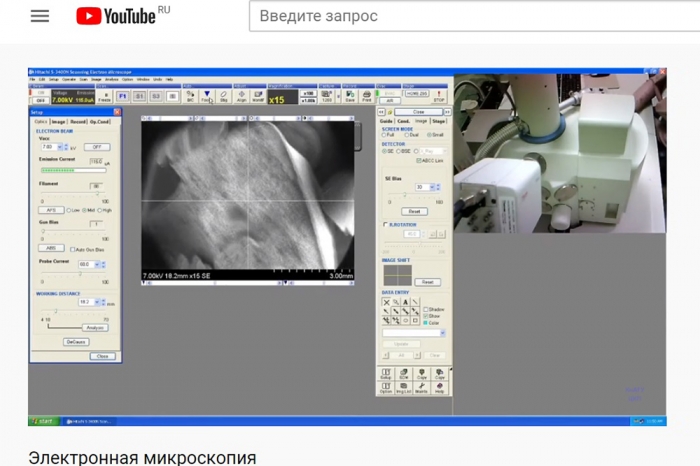Click the Freeze scan toolbar button
Screen dimensions: 700x466
104,97
